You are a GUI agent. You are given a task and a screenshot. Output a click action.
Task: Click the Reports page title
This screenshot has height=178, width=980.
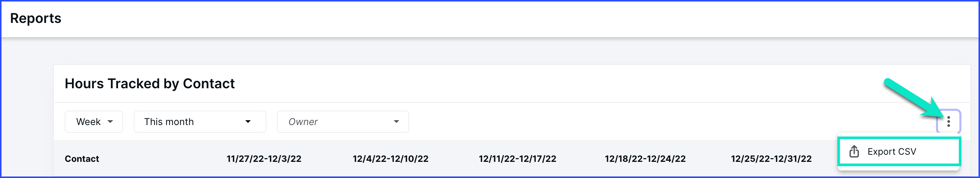click(35, 18)
